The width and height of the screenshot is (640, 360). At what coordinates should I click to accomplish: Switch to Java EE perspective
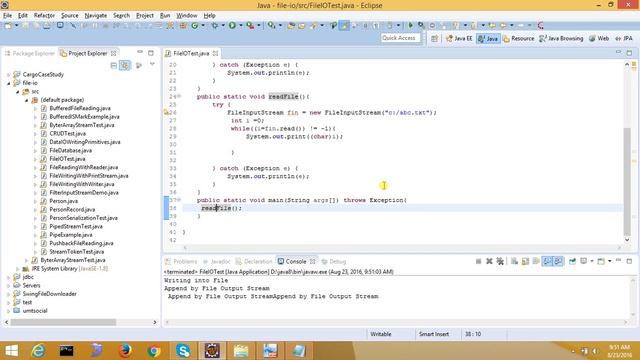click(x=459, y=38)
